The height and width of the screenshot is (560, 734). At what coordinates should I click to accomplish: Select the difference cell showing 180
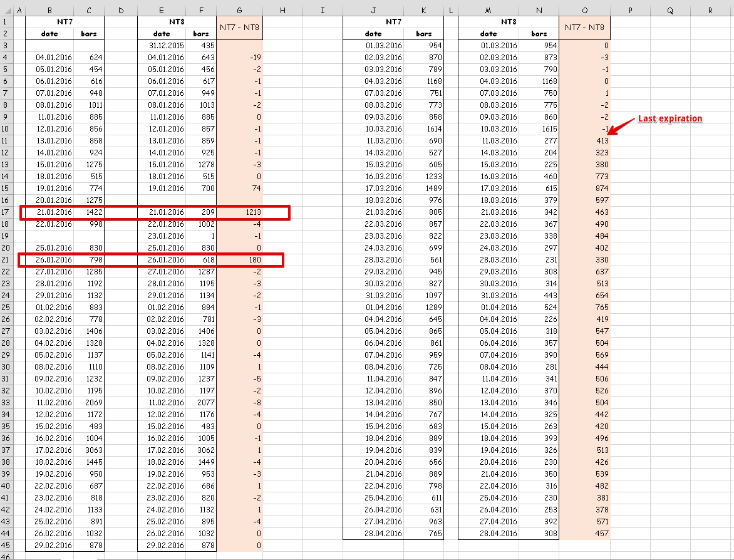(x=239, y=260)
